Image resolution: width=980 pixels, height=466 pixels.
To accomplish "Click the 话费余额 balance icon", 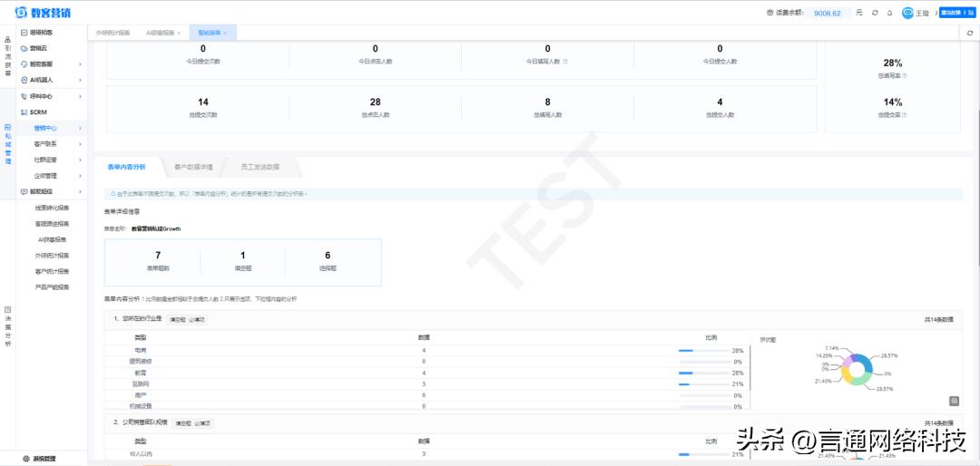I will pos(769,13).
